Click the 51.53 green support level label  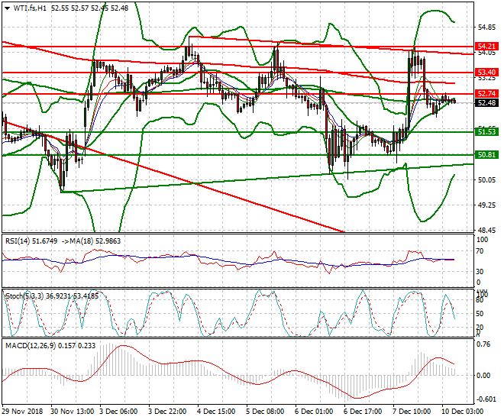[x=486, y=132]
